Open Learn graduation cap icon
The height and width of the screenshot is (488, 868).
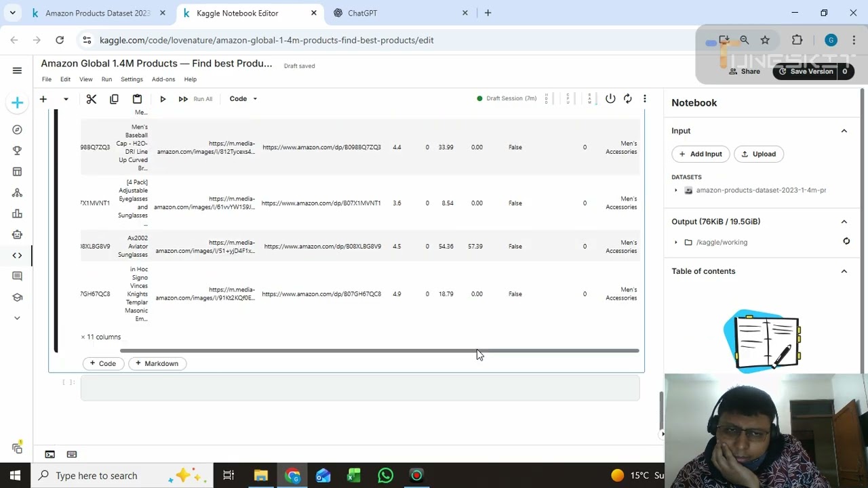17,298
